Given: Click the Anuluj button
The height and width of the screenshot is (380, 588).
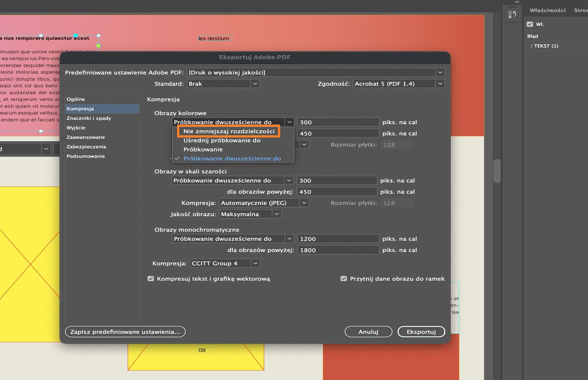Looking at the screenshot, I should tap(368, 332).
